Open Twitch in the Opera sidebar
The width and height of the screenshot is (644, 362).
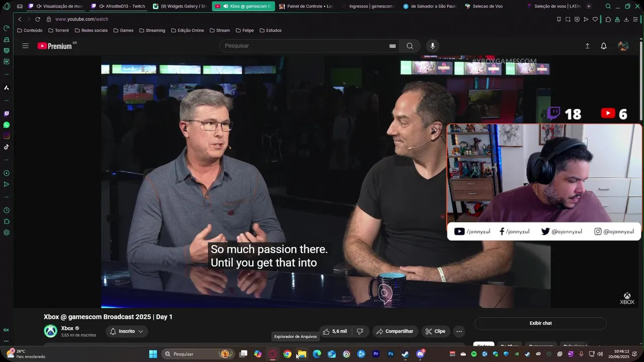point(7,114)
